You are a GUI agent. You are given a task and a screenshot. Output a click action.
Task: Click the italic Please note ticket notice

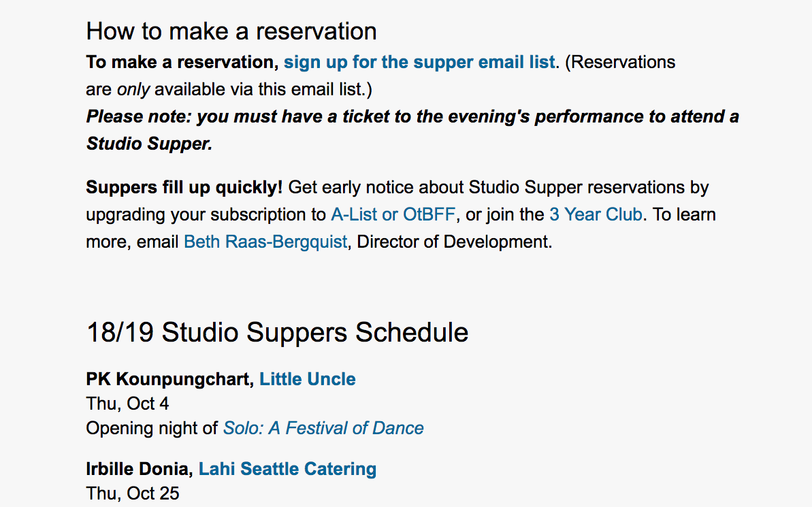point(412,130)
